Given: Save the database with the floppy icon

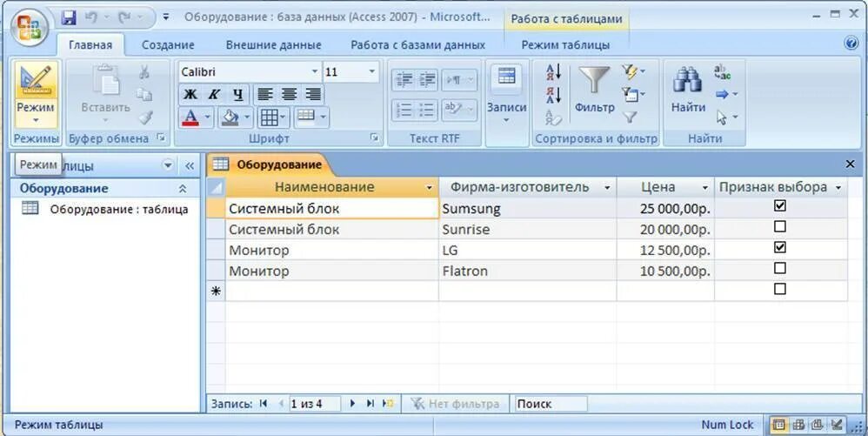Looking at the screenshot, I should click(69, 17).
